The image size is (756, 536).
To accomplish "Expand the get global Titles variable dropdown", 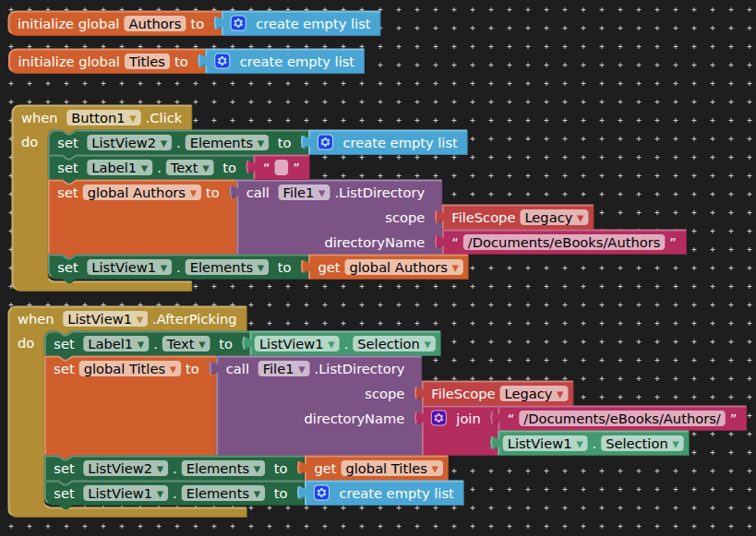I will pyautogui.click(x=391, y=469).
